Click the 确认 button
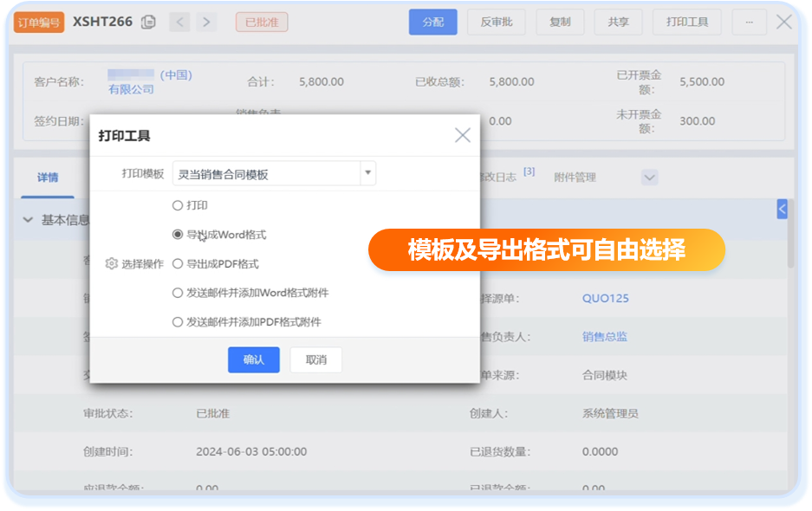Screen dimensions: 812x511 click(x=253, y=359)
